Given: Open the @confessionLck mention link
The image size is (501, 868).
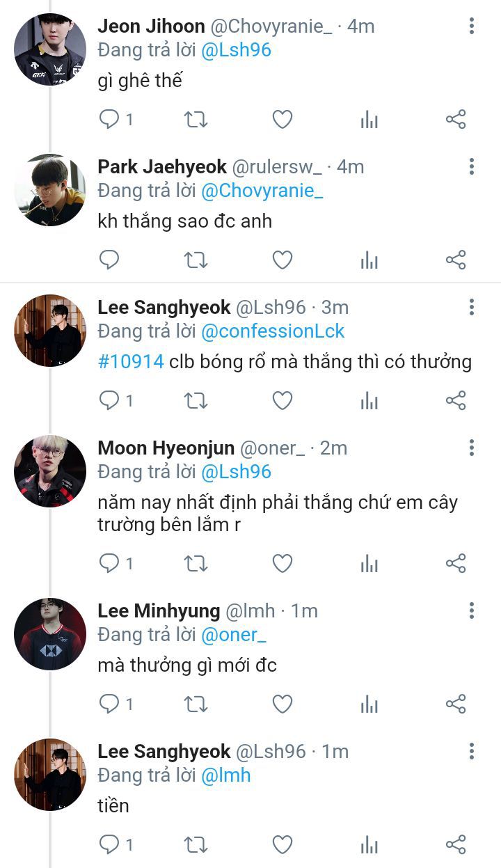Looking at the screenshot, I should 273,331.
